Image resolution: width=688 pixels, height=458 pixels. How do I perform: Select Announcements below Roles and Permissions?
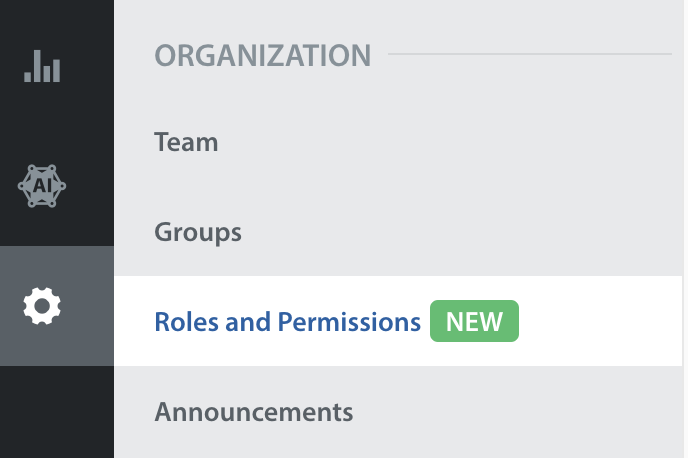click(x=254, y=412)
